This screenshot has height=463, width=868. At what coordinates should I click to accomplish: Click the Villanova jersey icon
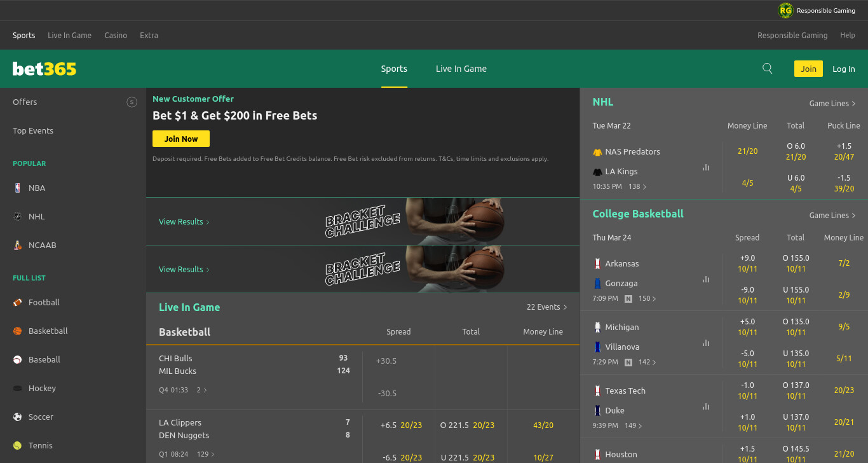click(597, 347)
